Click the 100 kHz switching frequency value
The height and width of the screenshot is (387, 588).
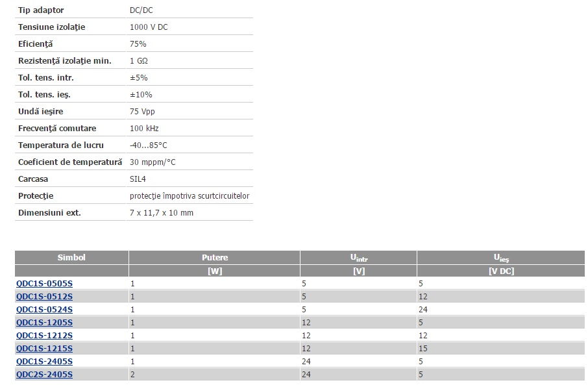144,129
